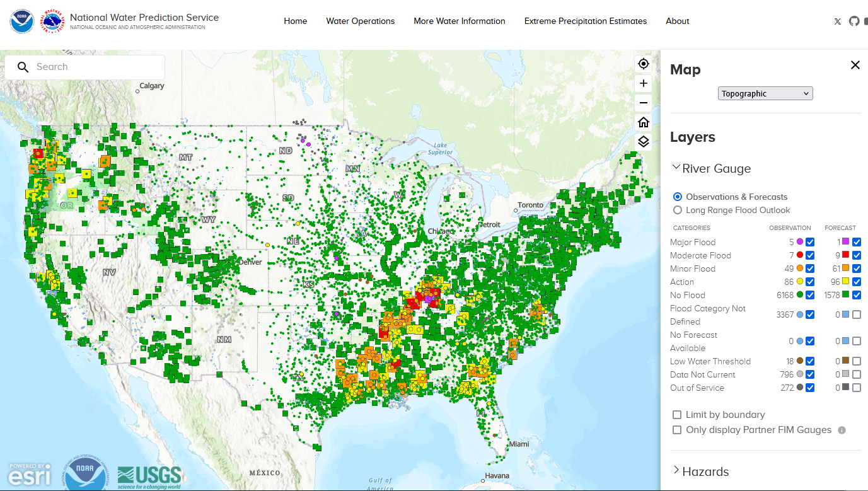Click the No Flood count 6168

point(785,295)
